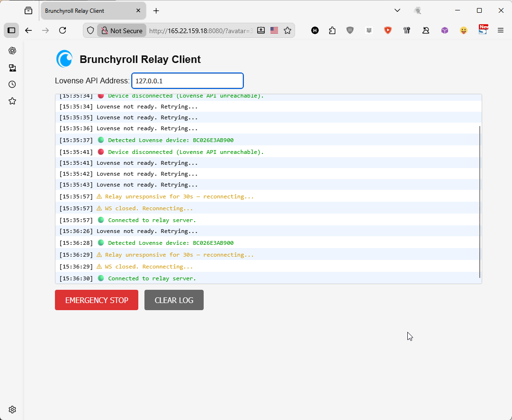
Task: Click the tracking protection shield icon
Action: (x=90, y=30)
